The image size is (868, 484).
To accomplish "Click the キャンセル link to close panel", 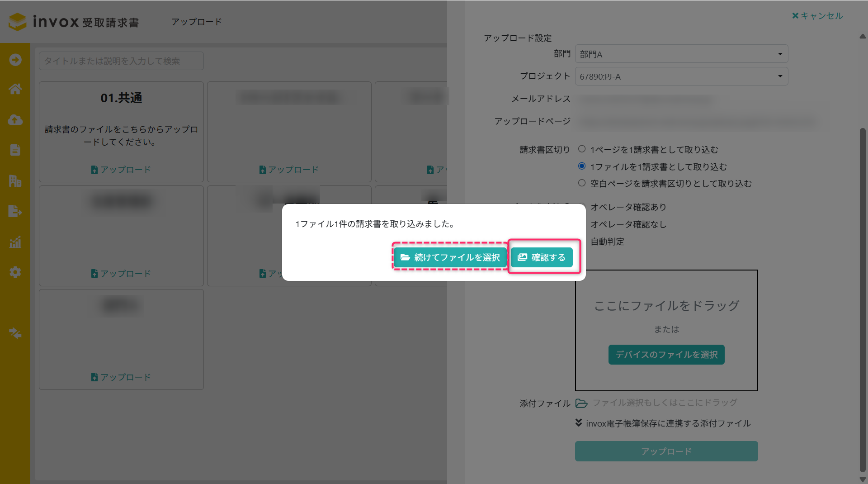I will coord(817,16).
